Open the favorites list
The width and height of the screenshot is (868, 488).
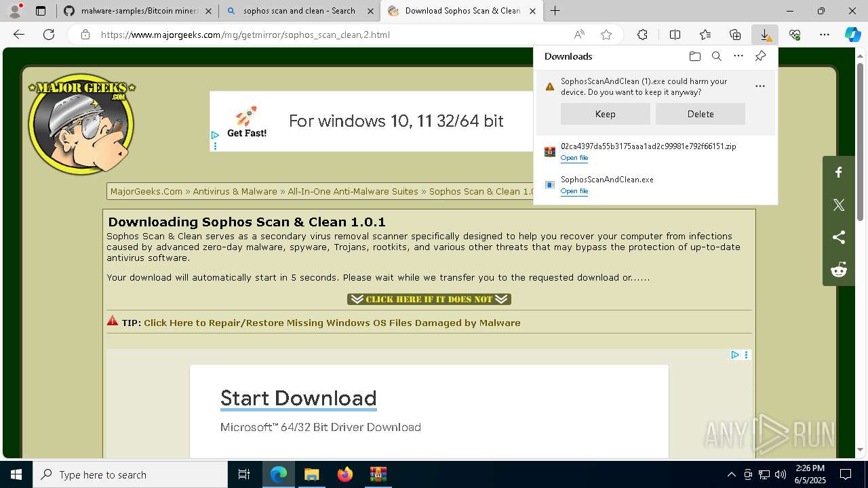(x=705, y=35)
